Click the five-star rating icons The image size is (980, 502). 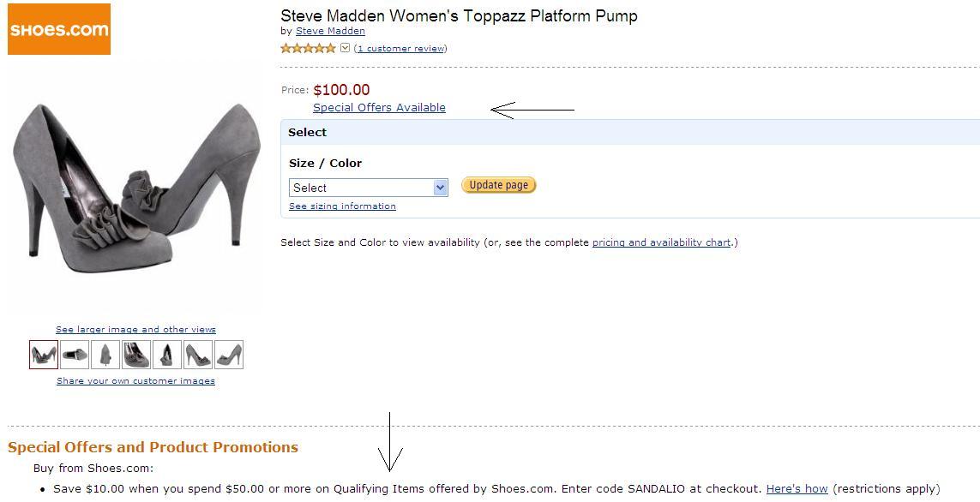pos(308,48)
